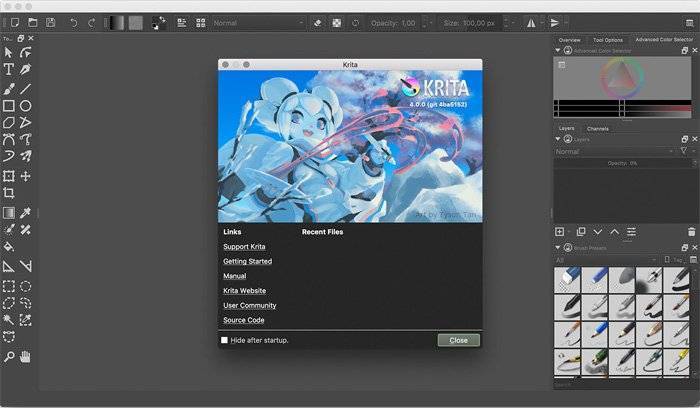Choose the Polygon tool
Viewport: 700px width, 408px height.
click(8, 123)
